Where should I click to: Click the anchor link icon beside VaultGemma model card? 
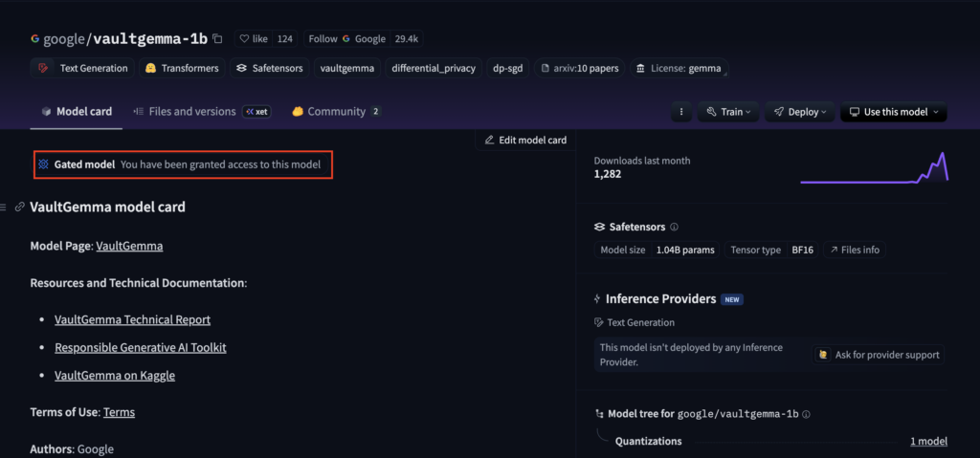20,207
